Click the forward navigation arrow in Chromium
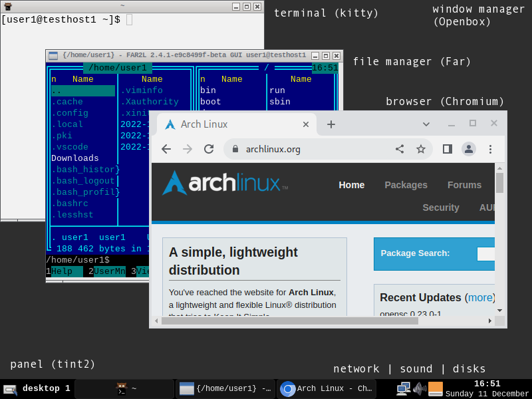Viewport: 532px width, 399px height. (188, 149)
